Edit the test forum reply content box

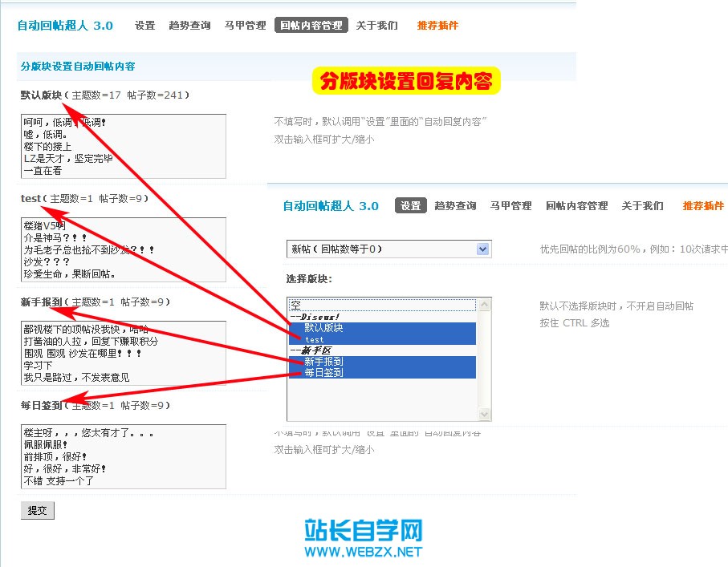coord(123,249)
